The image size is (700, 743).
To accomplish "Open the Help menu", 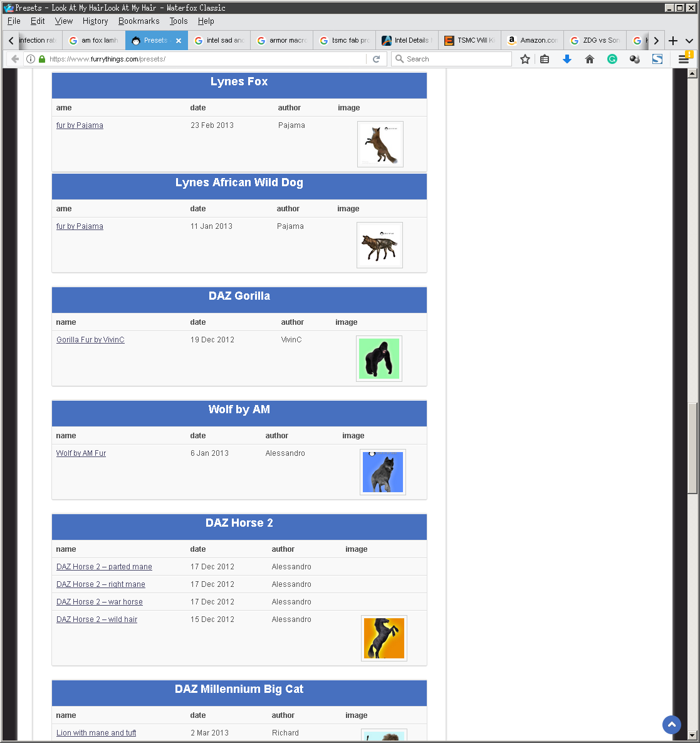I will tap(206, 21).
